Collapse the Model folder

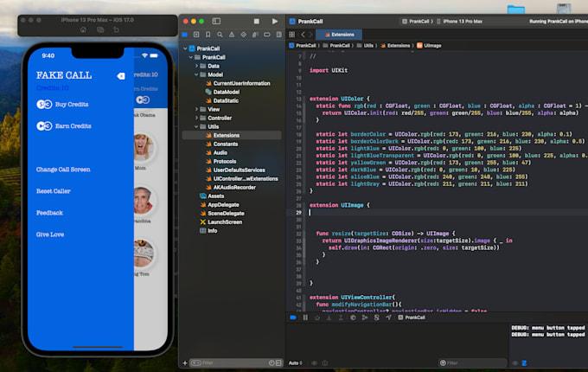tap(197, 74)
